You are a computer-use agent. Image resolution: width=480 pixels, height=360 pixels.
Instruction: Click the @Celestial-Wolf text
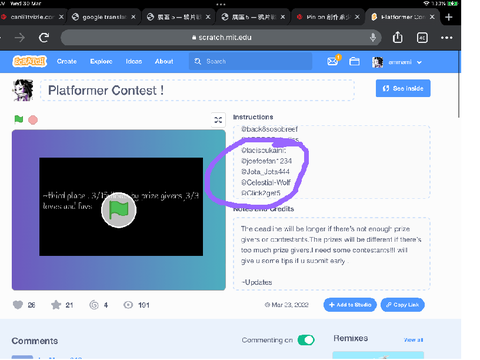pos(266,182)
